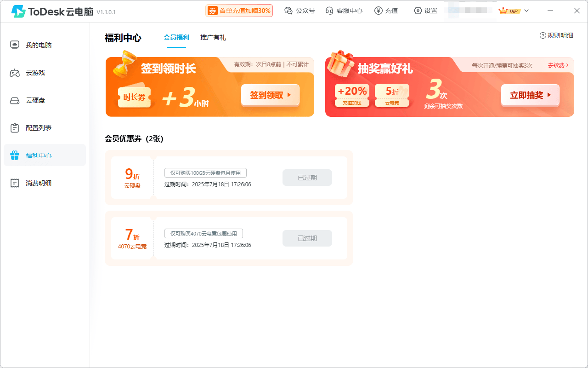Open the 云硬盘 section
The width and height of the screenshot is (588, 368).
[x=39, y=100]
